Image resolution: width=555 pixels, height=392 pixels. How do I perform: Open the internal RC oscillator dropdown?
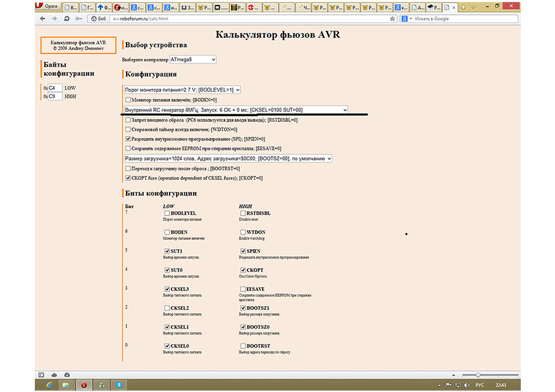pyautogui.click(x=235, y=110)
